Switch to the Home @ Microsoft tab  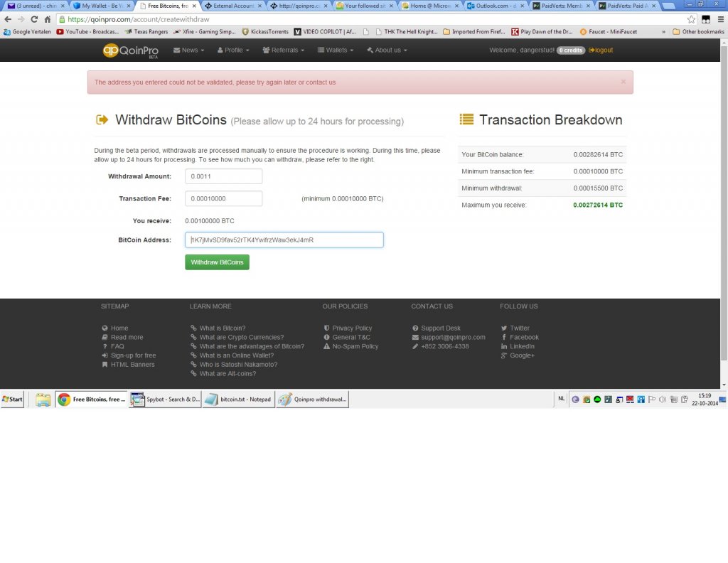[x=431, y=6]
